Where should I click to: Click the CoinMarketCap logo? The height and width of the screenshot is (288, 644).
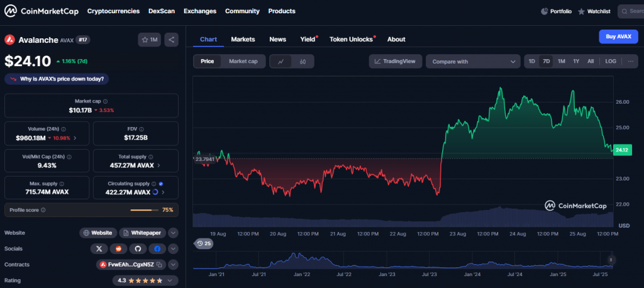coord(41,11)
